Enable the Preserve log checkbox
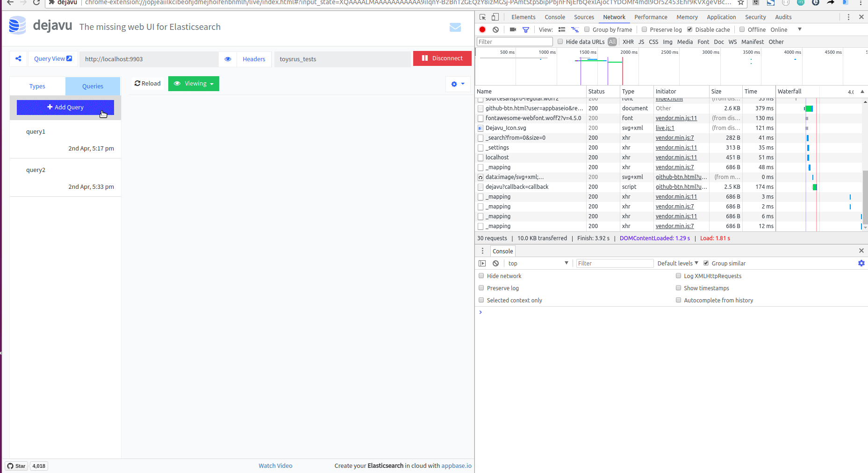The height and width of the screenshot is (473, 868). click(x=645, y=29)
